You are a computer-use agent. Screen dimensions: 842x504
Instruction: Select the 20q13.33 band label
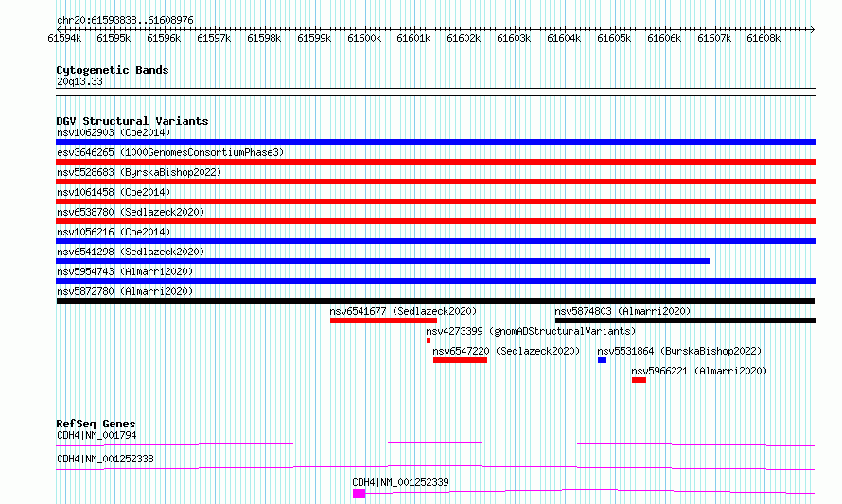pos(79,81)
